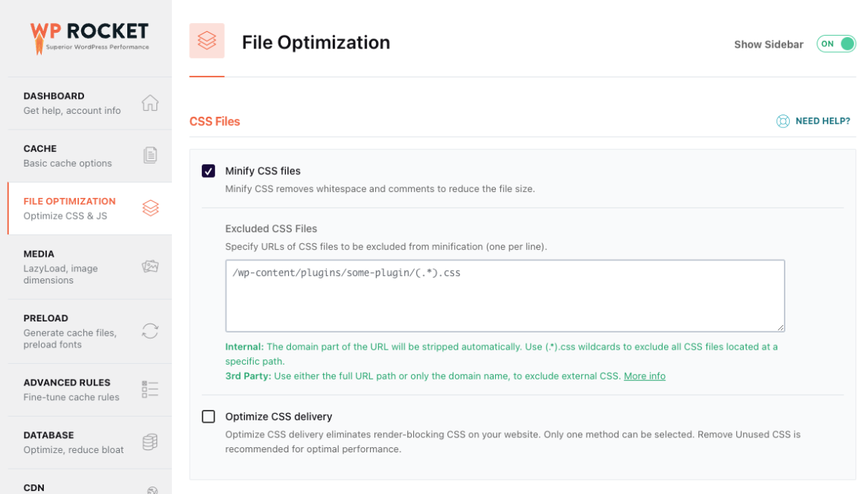Click the Cache document icon
The image size is (868, 494).
pyautogui.click(x=150, y=155)
